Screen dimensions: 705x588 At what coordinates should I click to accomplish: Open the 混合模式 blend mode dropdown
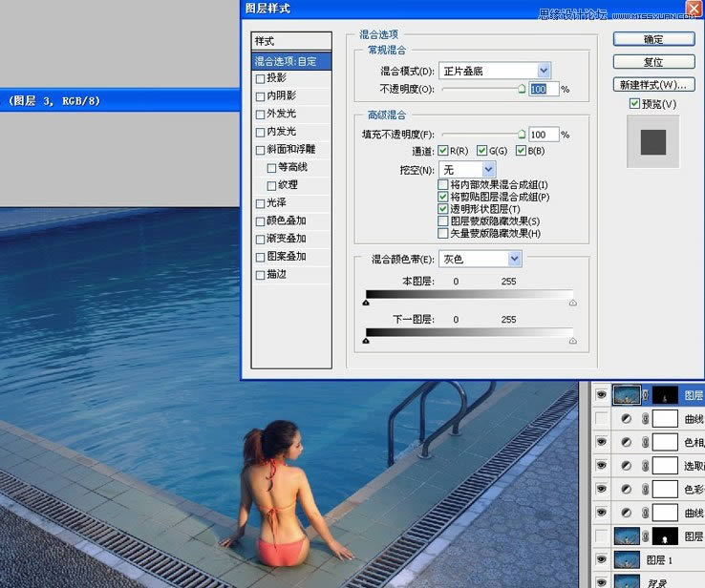(544, 71)
